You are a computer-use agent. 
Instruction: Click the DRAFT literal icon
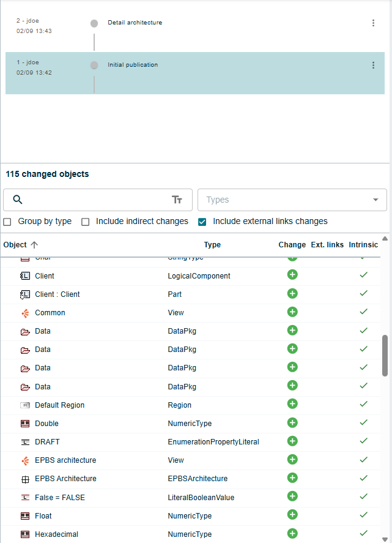click(25, 442)
